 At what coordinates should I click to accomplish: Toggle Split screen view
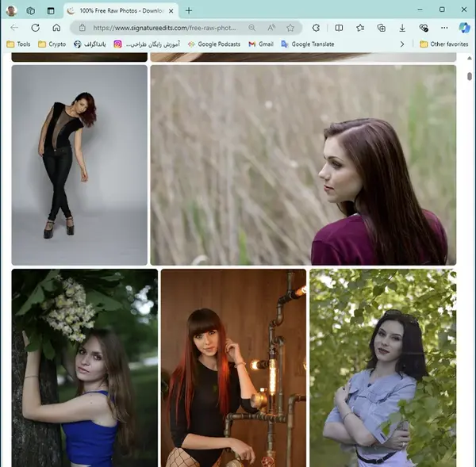[339, 28]
